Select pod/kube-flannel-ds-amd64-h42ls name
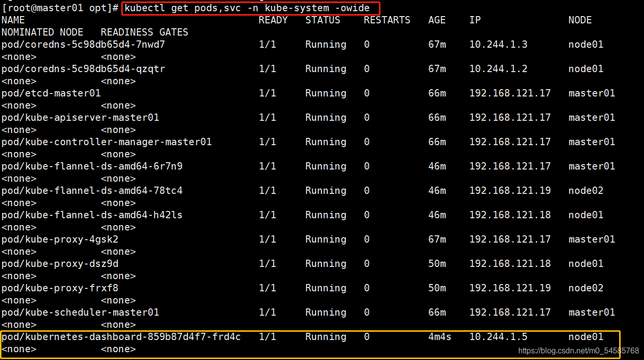This screenshot has width=644, height=360. 92,215
